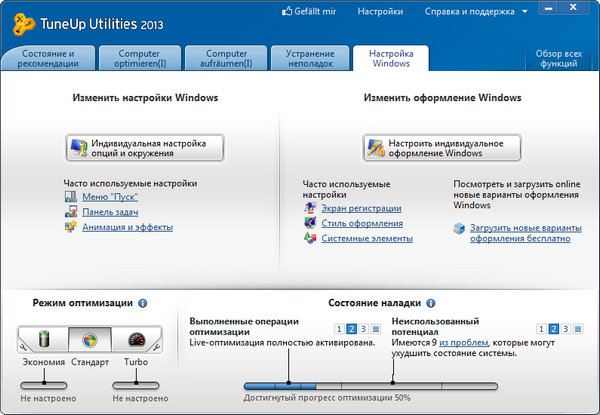The image size is (600, 415).
Task: Click the Gefällt mir text link
Action: coord(315,11)
